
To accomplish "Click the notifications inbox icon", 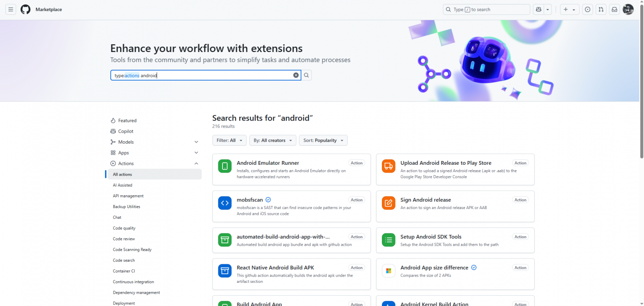I will click(615, 9).
